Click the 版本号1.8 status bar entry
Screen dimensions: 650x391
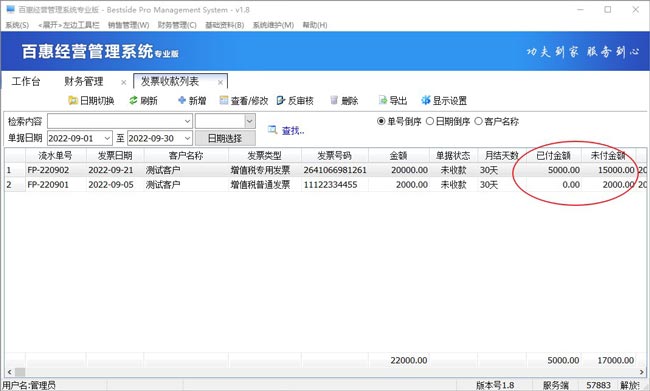click(495, 385)
